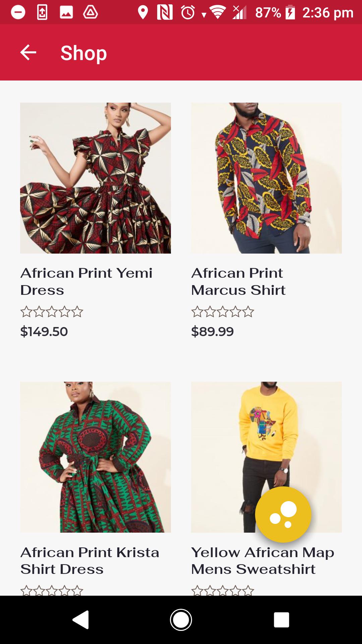Tap the Android back navigation button

(x=80, y=620)
